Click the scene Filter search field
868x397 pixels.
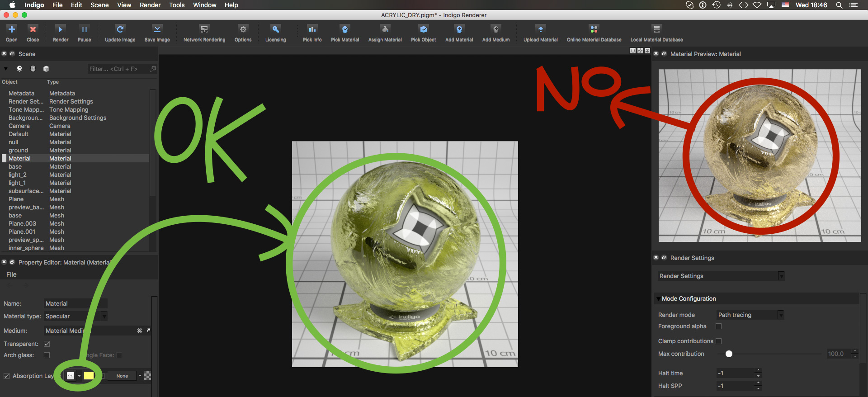pyautogui.click(x=118, y=69)
